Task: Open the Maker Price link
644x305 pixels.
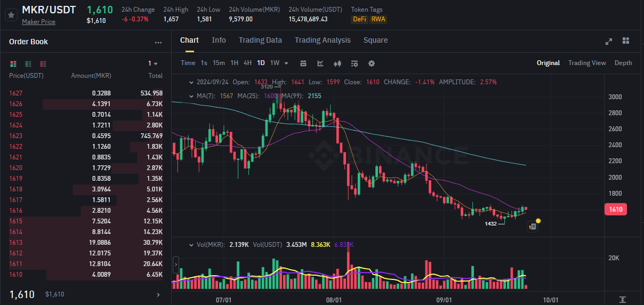Action: (38, 22)
